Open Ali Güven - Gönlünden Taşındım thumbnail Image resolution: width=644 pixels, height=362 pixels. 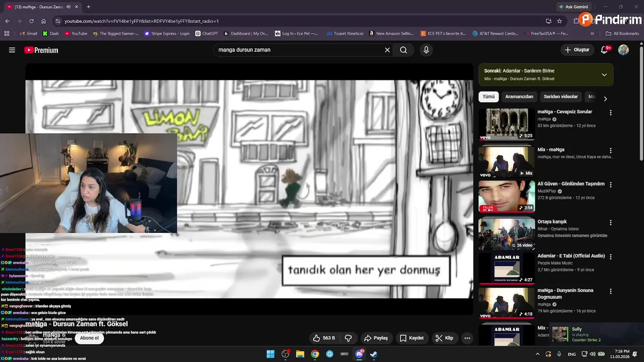(507, 197)
